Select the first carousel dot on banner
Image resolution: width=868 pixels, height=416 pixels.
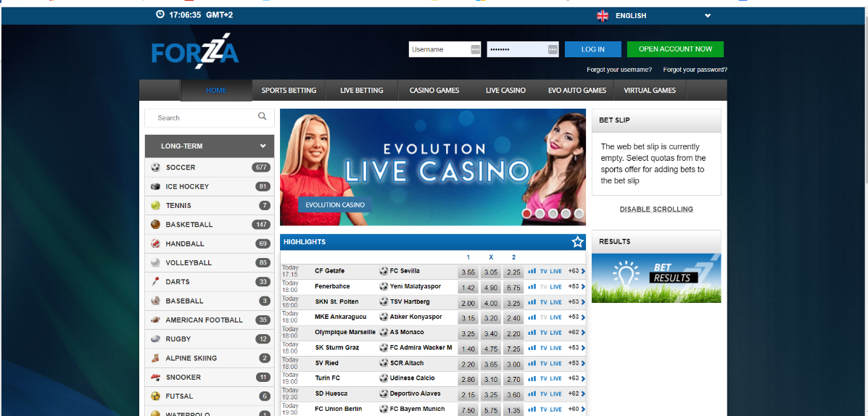pos(527,214)
